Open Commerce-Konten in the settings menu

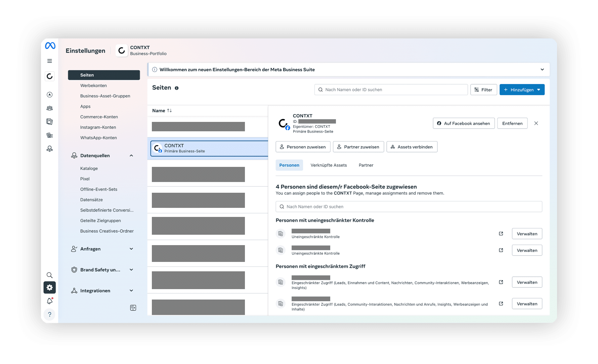pyautogui.click(x=99, y=117)
